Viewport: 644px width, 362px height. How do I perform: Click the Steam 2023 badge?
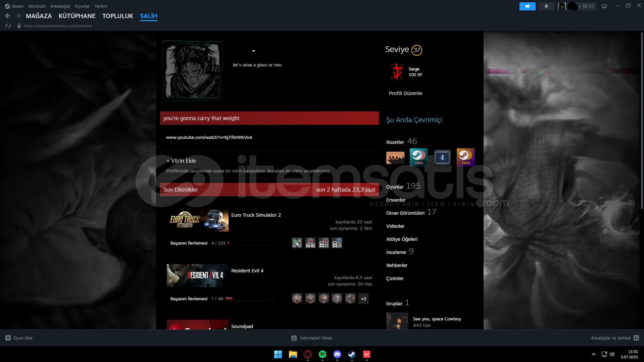point(465,157)
